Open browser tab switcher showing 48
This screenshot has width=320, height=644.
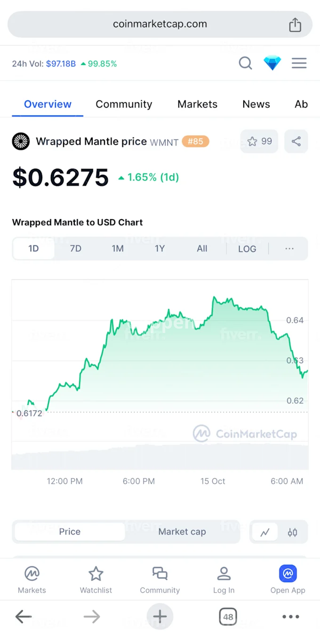228,616
